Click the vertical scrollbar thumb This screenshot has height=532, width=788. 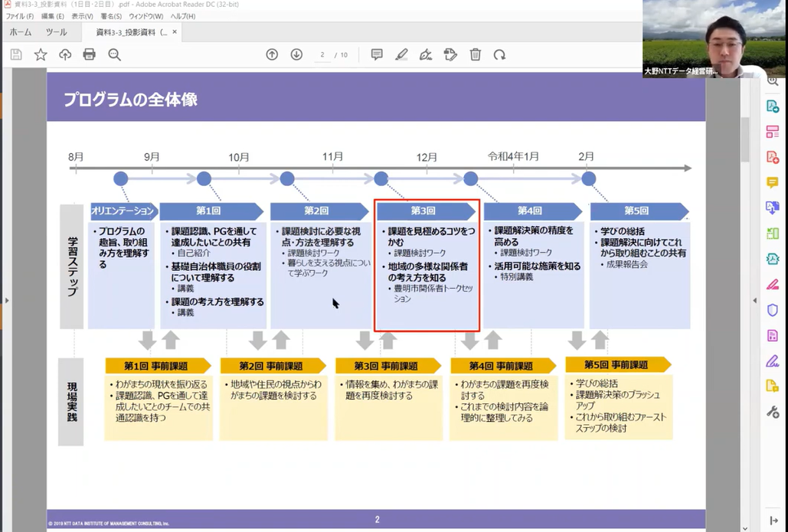tap(745, 138)
